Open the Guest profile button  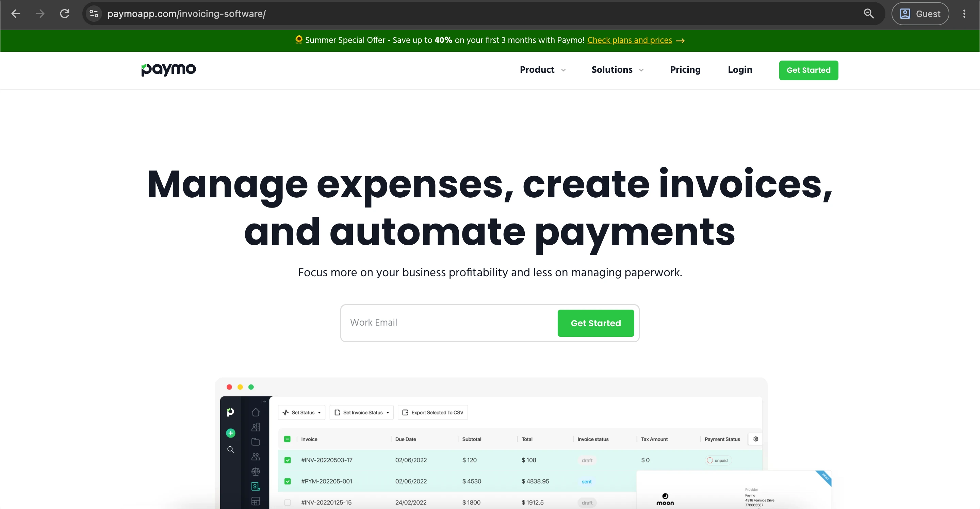click(x=920, y=14)
